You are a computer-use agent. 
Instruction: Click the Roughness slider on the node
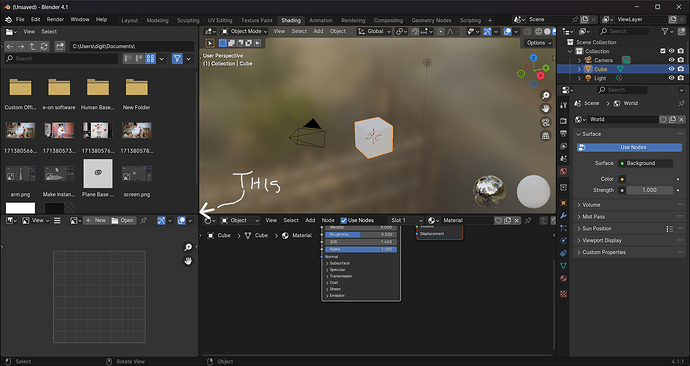point(361,234)
